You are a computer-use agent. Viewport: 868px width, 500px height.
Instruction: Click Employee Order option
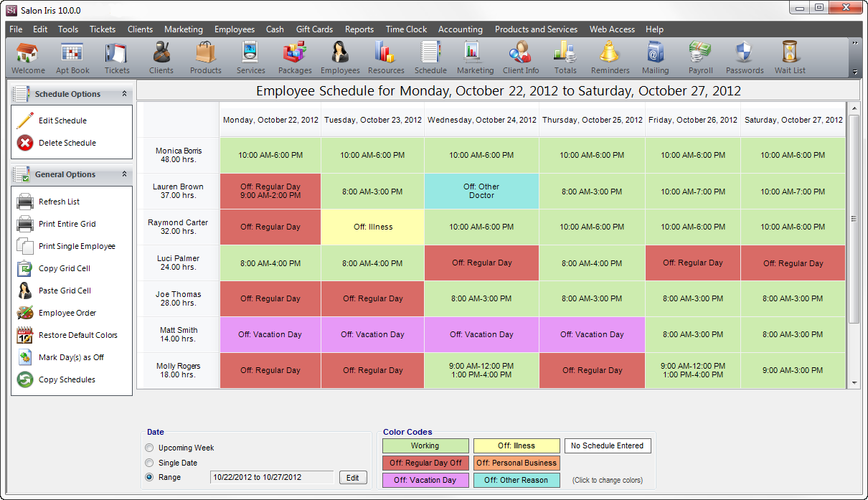[x=56, y=313]
